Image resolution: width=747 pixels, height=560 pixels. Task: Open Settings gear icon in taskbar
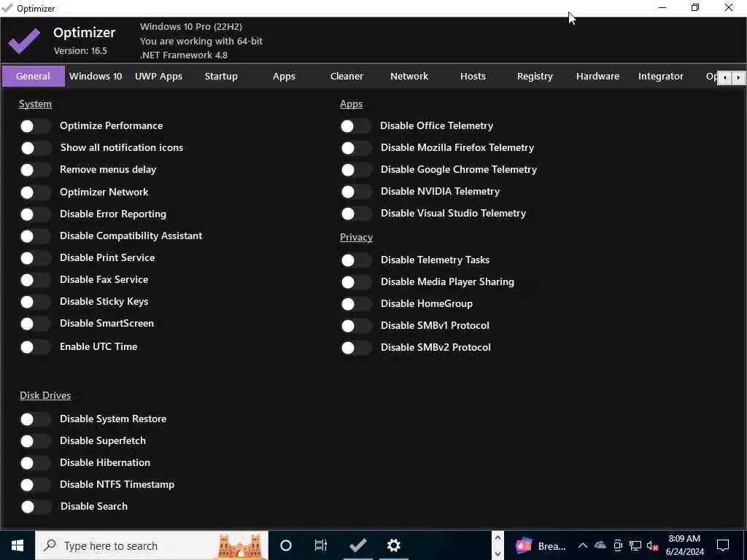(x=393, y=545)
